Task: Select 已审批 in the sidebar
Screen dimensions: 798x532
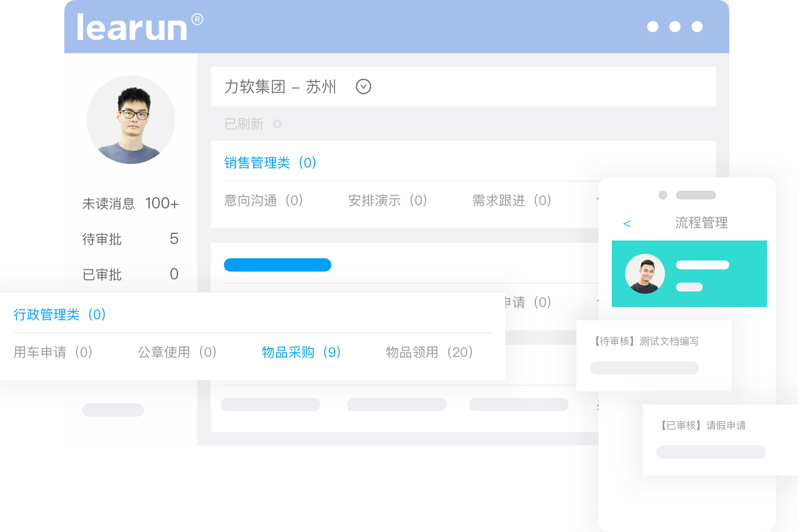Action: 130,274
